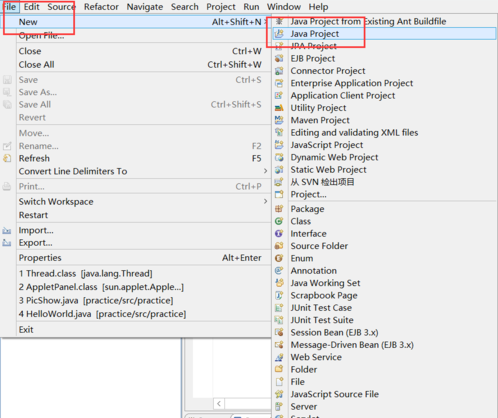
Task: Click the Import icon in File menu
Action: (7, 230)
